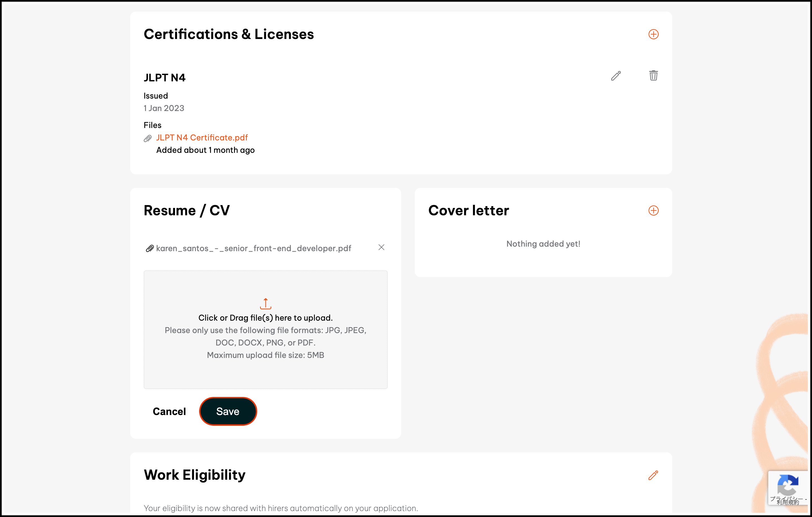812x517 pixels.
Task: Click paperclip icon beside JLPT N4 Certificate
Action: coord(148,138)
